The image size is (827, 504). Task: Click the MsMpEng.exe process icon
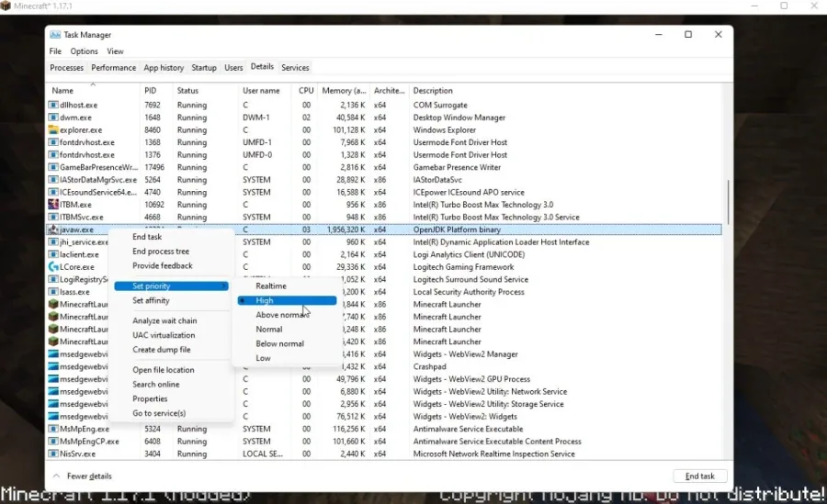point(52,429)
